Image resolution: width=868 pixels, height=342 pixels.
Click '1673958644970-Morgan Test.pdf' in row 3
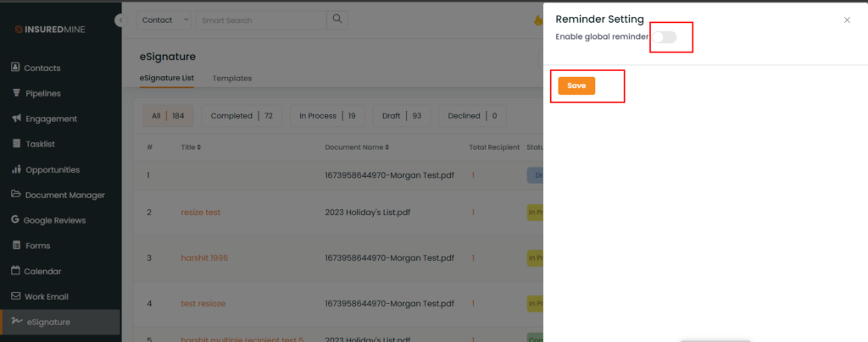(390, 258)
